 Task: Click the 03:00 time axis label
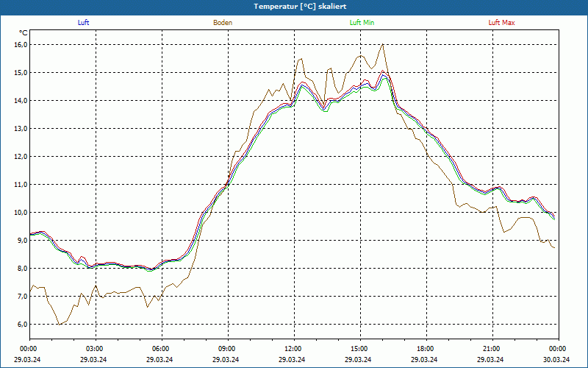tap(96, 349)
